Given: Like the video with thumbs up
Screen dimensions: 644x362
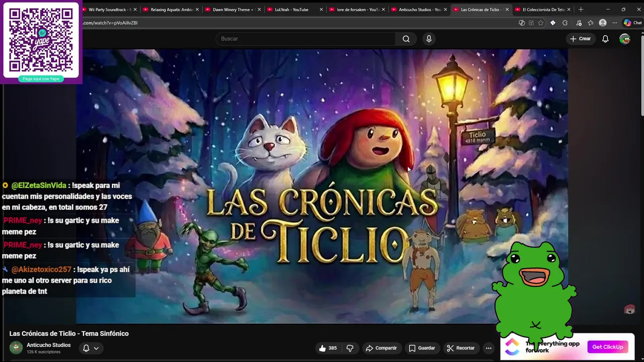Looking at the screenshot, I should [x=328, y=348].
